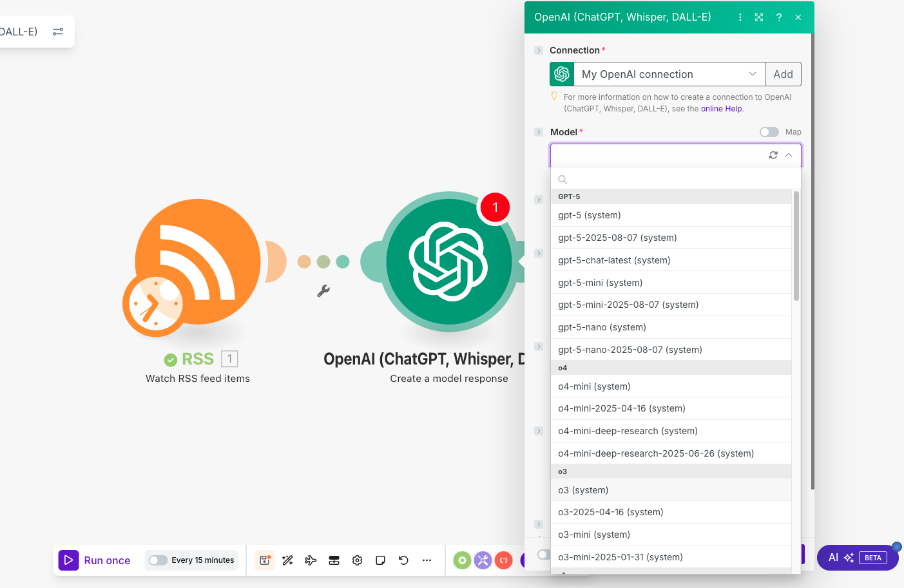Click the OpenAI module circle on canvas
The image size is (904, 588).
448,261
